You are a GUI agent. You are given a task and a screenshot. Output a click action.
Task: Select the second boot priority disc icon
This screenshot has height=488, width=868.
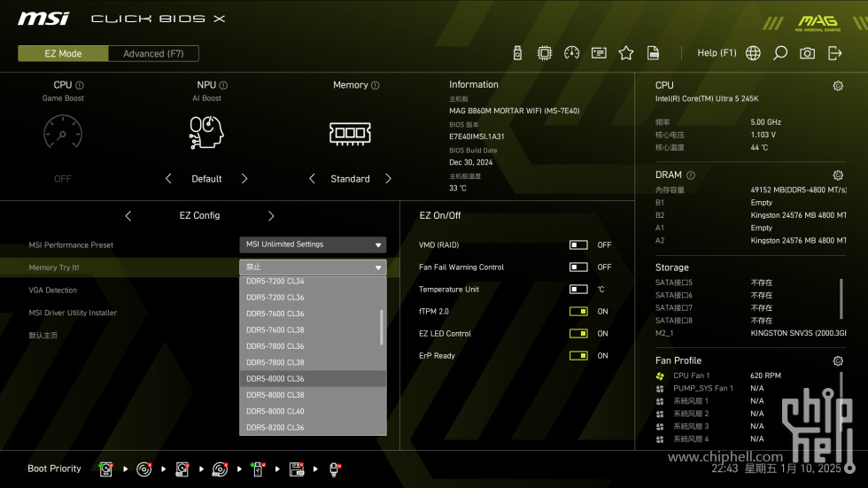tap(143, 469)
